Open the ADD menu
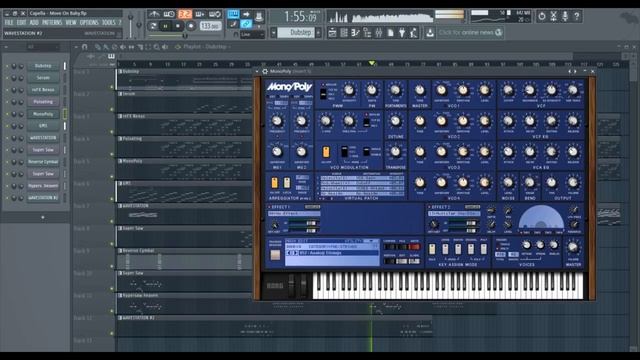This screenshot has width=640, height=360. coord(34,22)
